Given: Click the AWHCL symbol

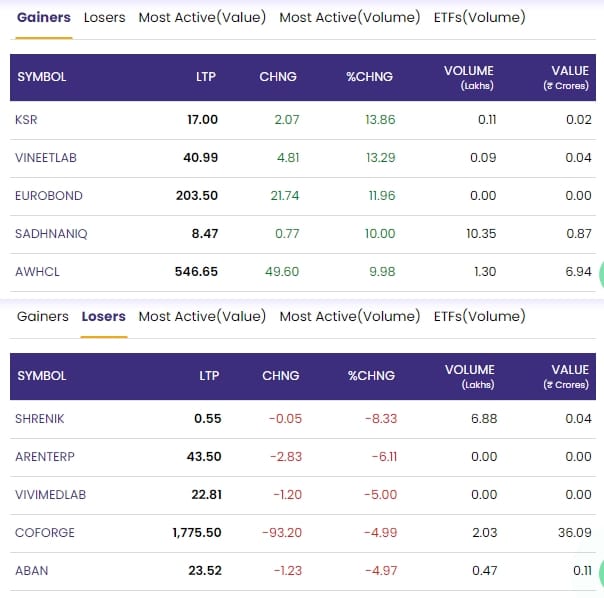Looking at the screenshot, I should (38, 272).
